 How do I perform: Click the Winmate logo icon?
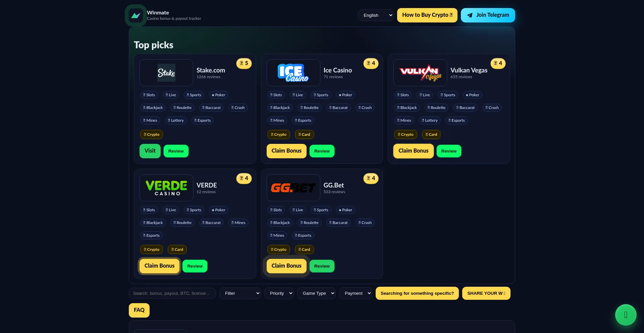[x=136, y=15]
